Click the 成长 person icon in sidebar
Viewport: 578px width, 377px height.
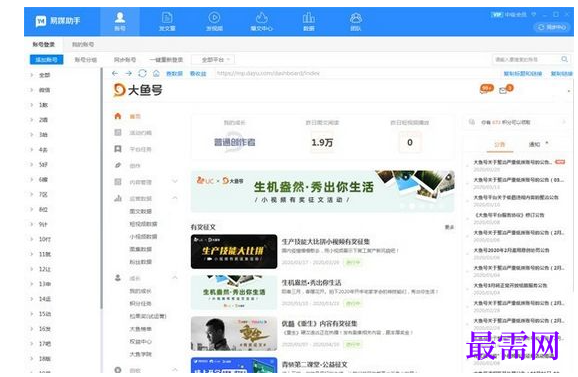point(118,278)
